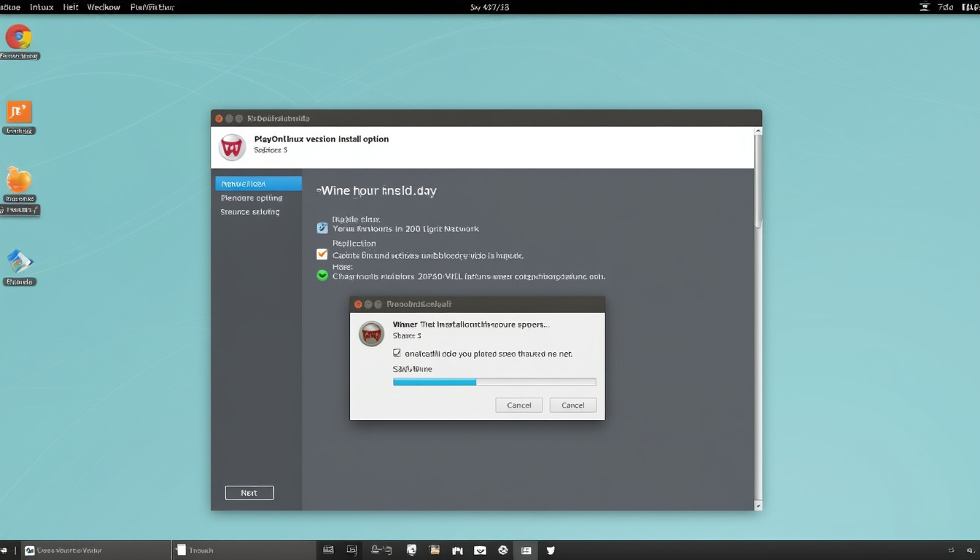980x560 pixels.
Task: Open the 'Wedkow' menu in top bar
Action: pos(104,7)
